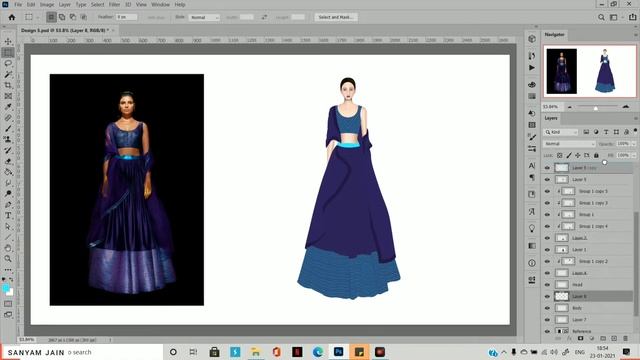Viewport: 640px width, 360px height.
Task: Select the Healing Brush tool
Action: click(8, 118)
